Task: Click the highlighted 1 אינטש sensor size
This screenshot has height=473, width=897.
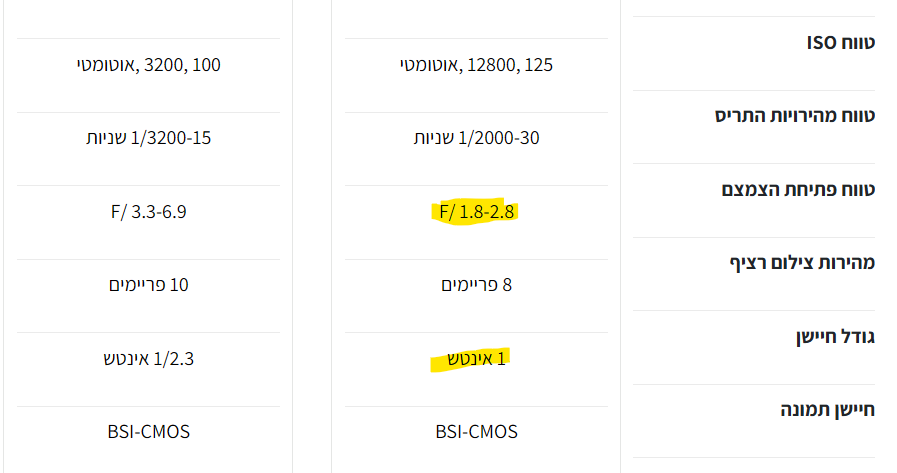Action: pyautogui.click(x=472, y=358)
